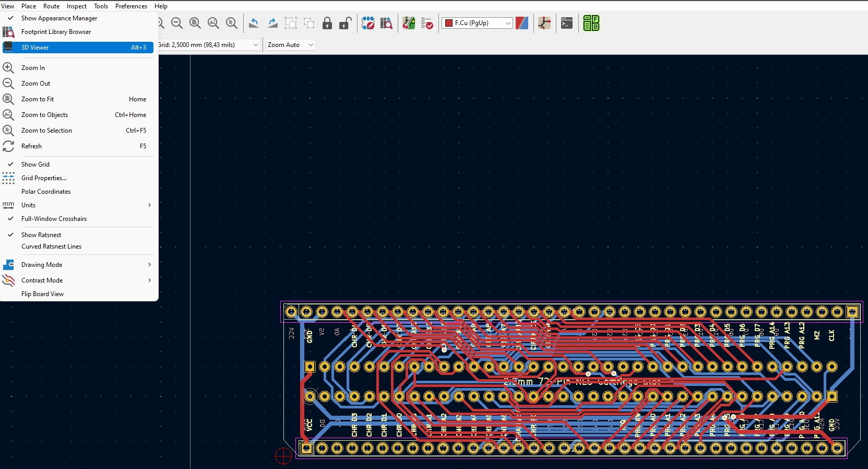This screenshot has height=469, width=868.
Task: Click the Ungroup items toolbar icon
Action: [309, 23]
